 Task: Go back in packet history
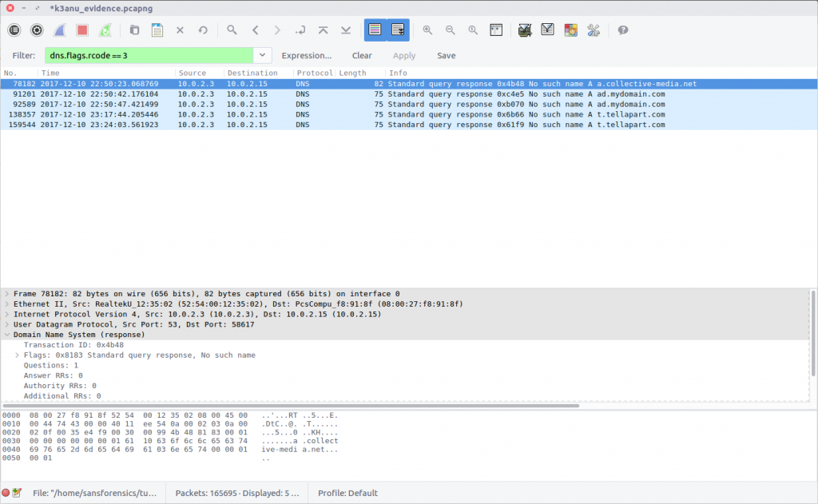pos(255,30)
